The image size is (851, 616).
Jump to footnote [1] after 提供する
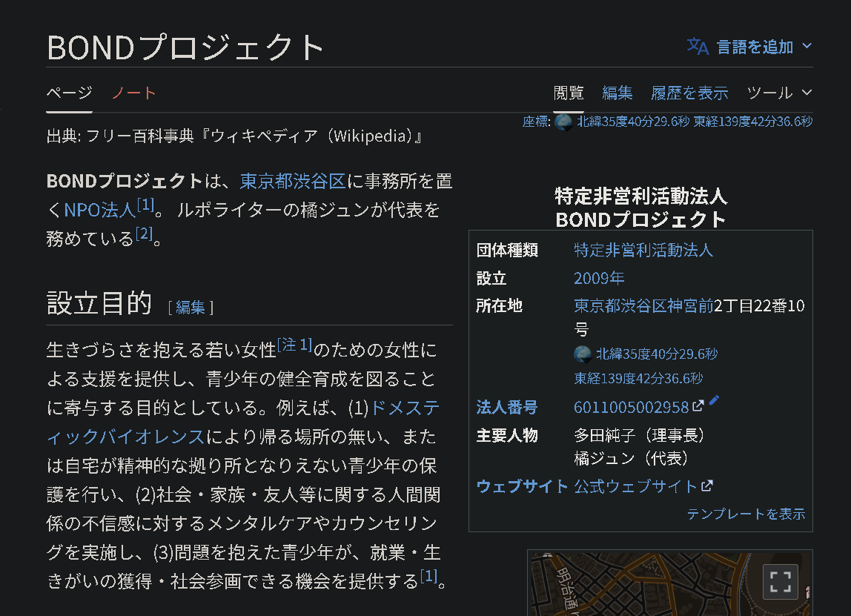click(428, 577)
